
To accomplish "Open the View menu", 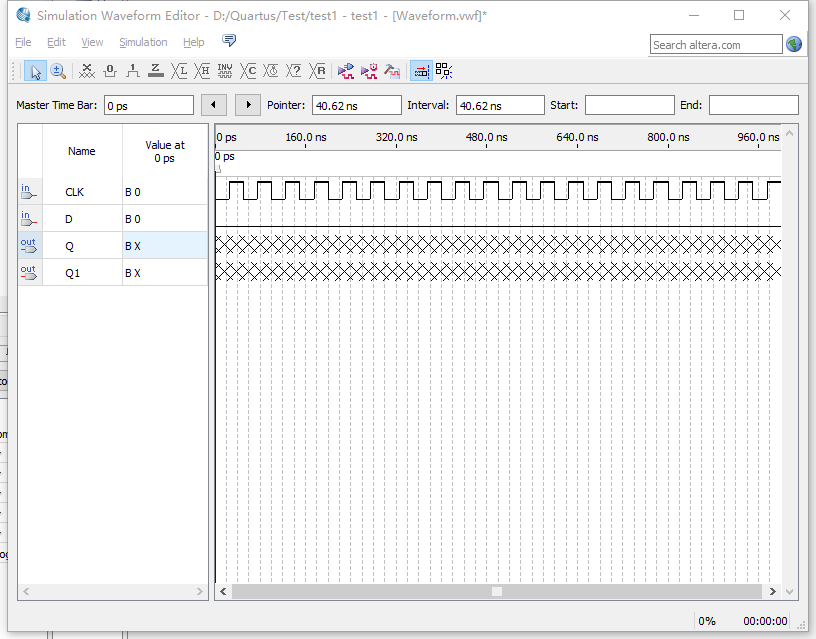I will [x=92, y=42].
